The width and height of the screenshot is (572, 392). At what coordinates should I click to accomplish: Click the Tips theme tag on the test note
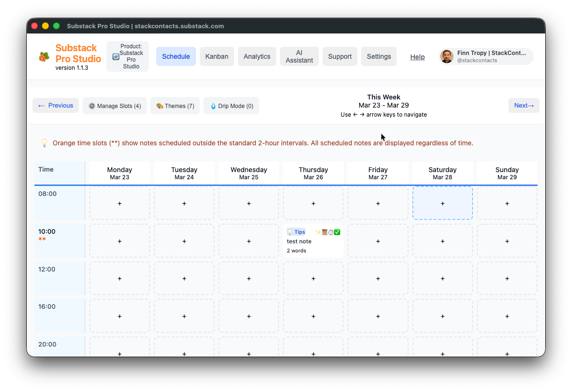pos(296,232)
